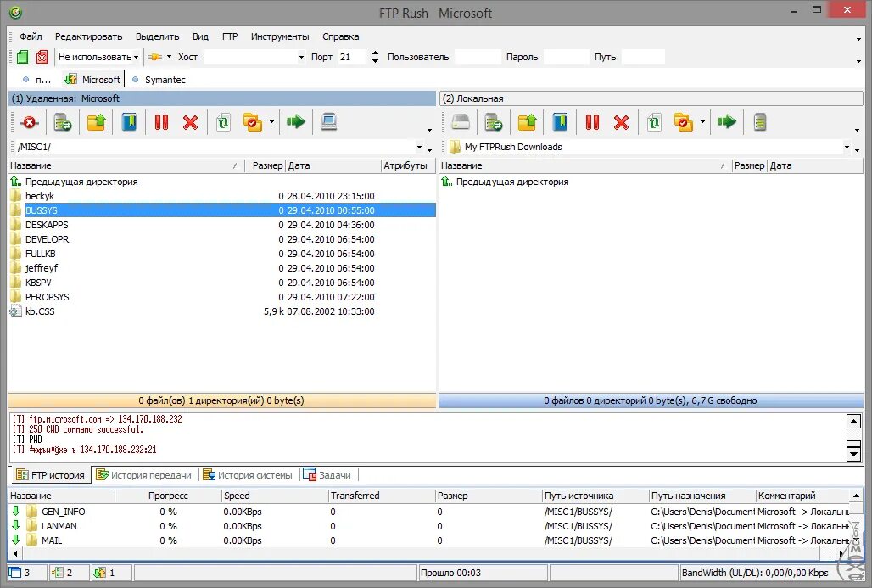Click the red pause icon in remote pane
This screenshot has width=872, height=588.
(x=161, y=122)
